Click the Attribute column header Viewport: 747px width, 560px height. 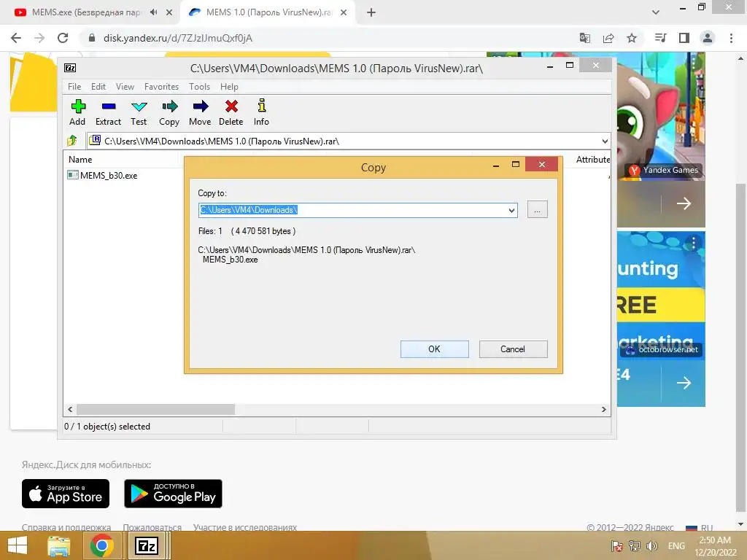(x=592, y=160)
